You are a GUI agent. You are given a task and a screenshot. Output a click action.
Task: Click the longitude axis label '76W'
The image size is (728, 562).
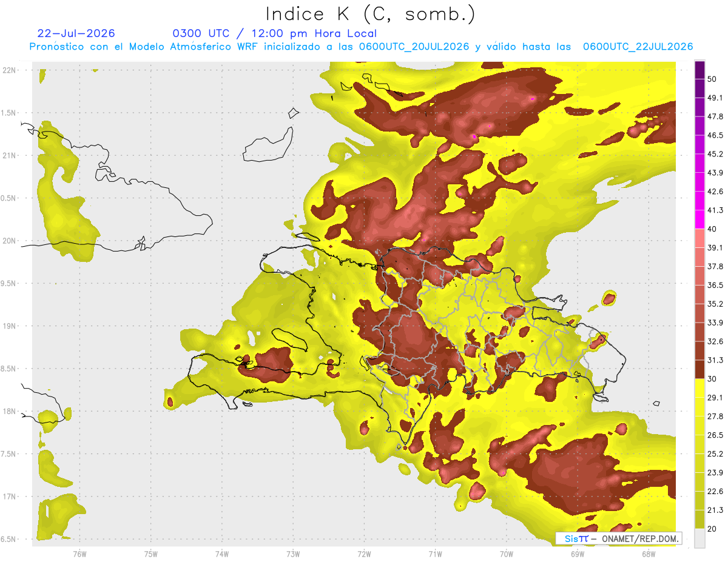coord(79,554)
